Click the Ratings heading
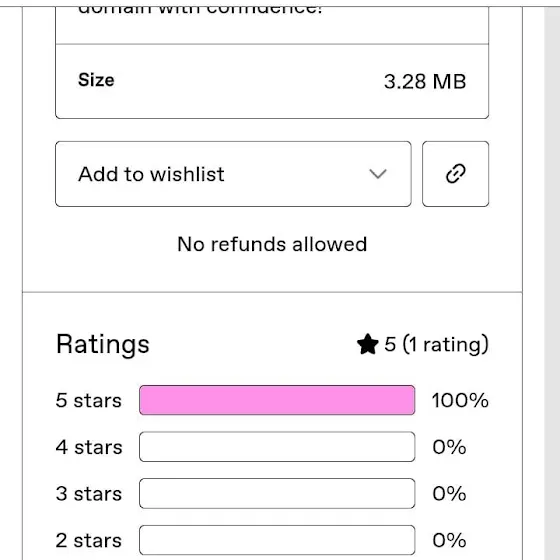This screenshot has width=560, height=560. pos(103,345)
